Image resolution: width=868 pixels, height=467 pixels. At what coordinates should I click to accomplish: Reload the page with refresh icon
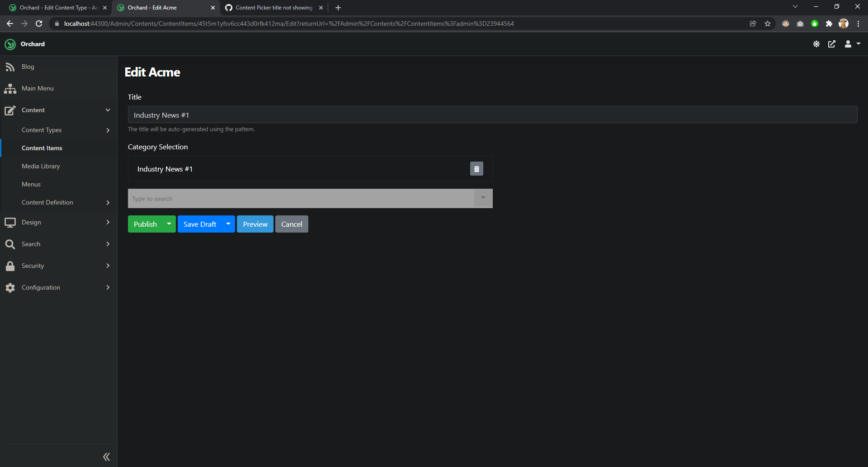(39, 24)
